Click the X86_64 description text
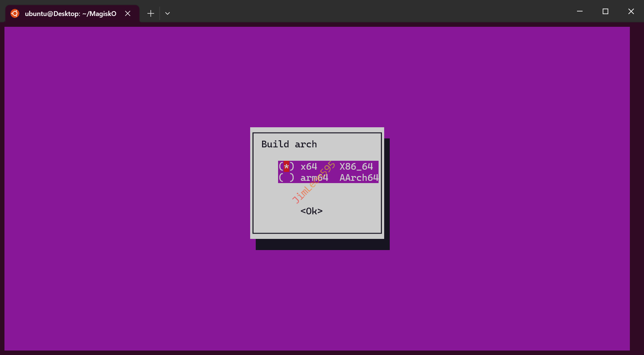 pyautogui.click(x=356, y=166)
